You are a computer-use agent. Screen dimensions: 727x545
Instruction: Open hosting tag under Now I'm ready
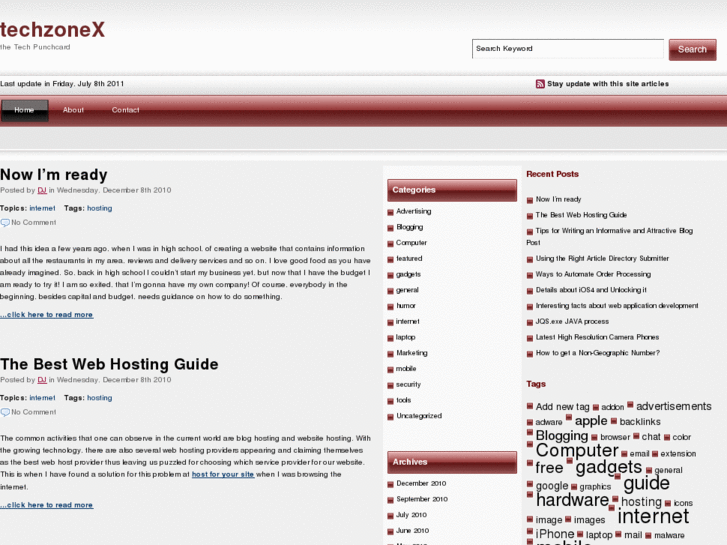(x=100, y=208)
